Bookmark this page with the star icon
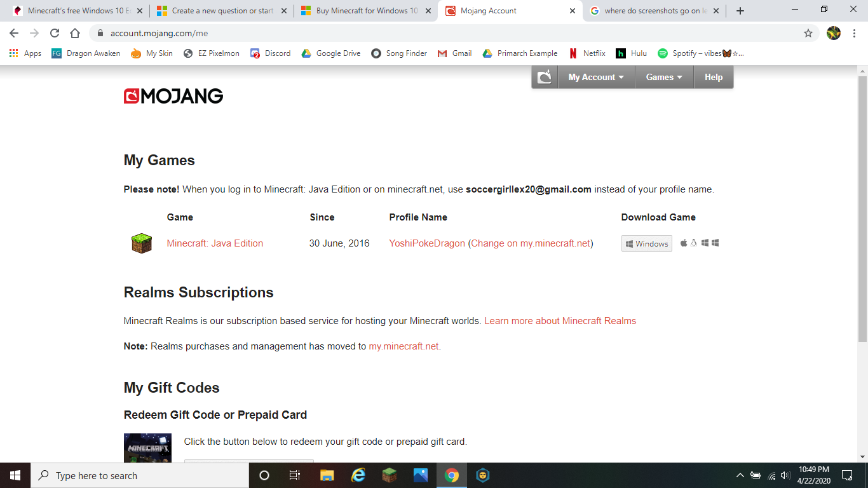Viewport: 868px width, 488px height. point(808,33)
